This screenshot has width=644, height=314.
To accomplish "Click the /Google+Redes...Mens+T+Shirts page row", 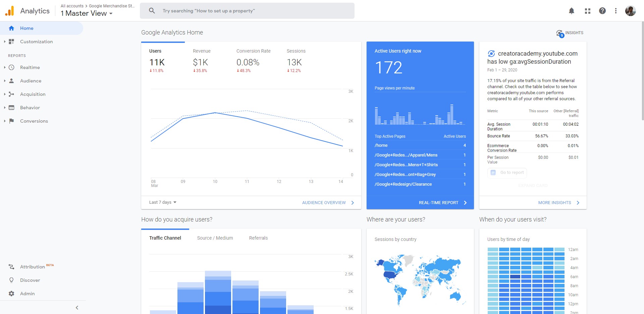I will (x=420, y=165).
